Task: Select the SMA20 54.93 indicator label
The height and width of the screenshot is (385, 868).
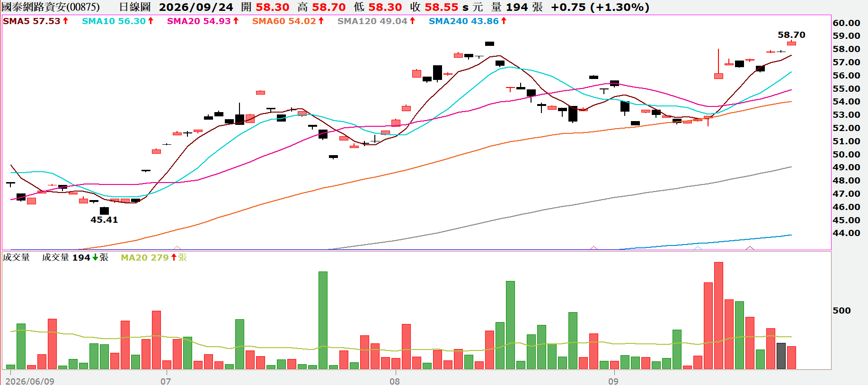Action: coord(203,21)
